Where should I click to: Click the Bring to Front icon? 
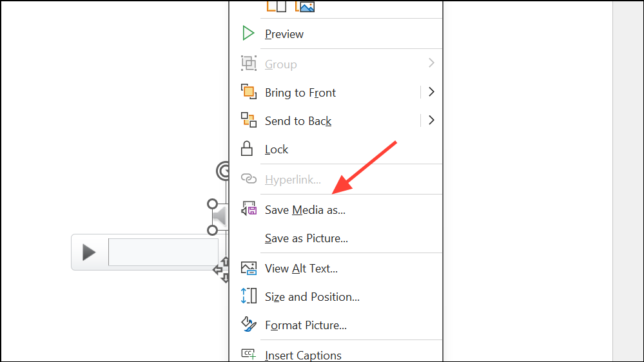click(x=248, y=92)
